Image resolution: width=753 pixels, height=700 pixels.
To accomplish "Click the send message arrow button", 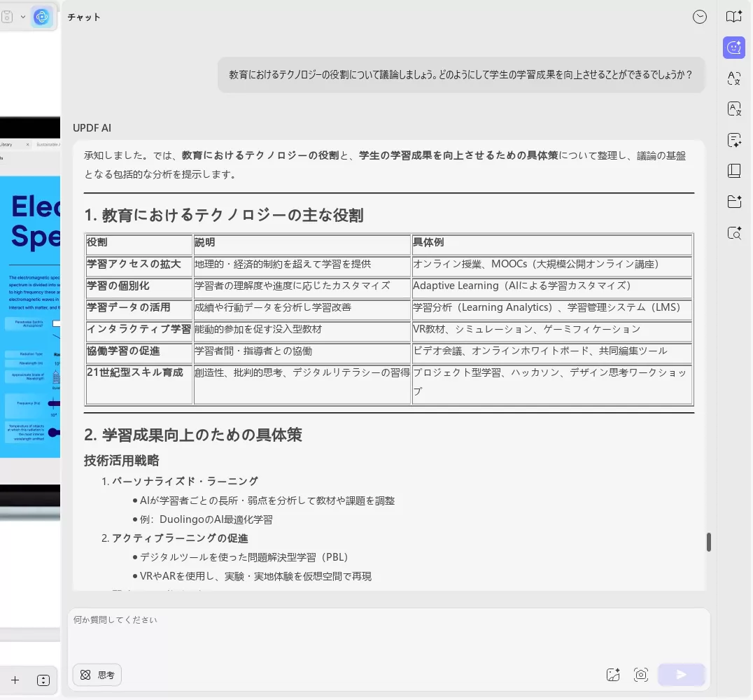I will (x=681, y=675).
